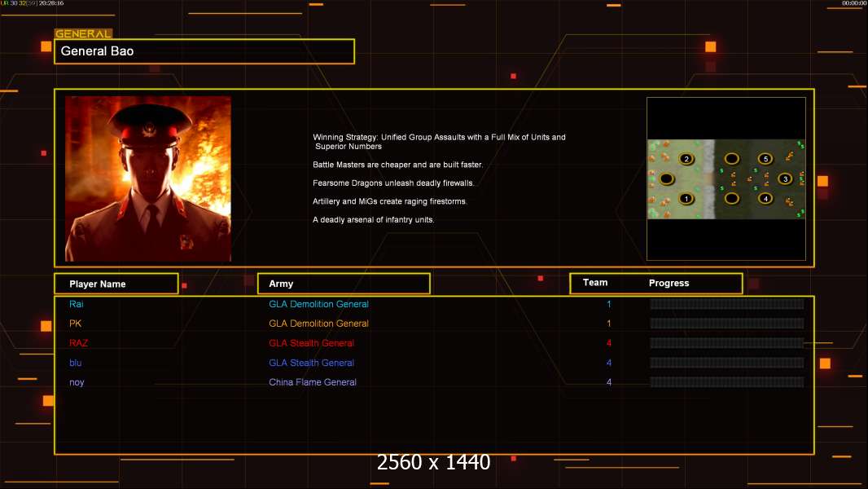Click the empty start slot on minimap's sandy side

point(667,178)
